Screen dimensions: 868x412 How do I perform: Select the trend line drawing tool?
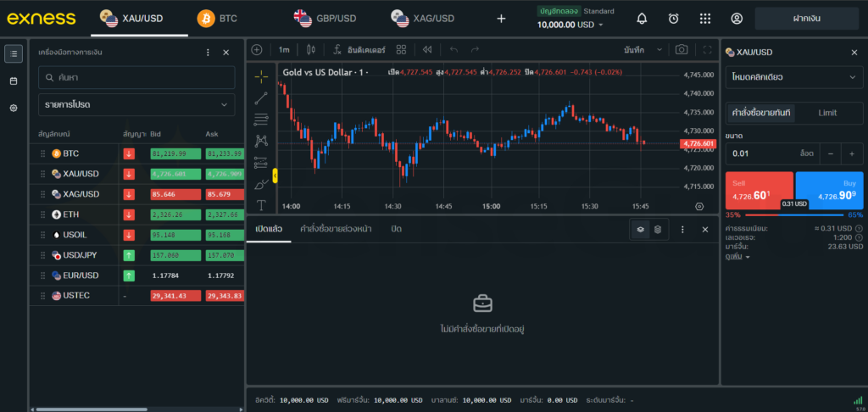(261, 98)
